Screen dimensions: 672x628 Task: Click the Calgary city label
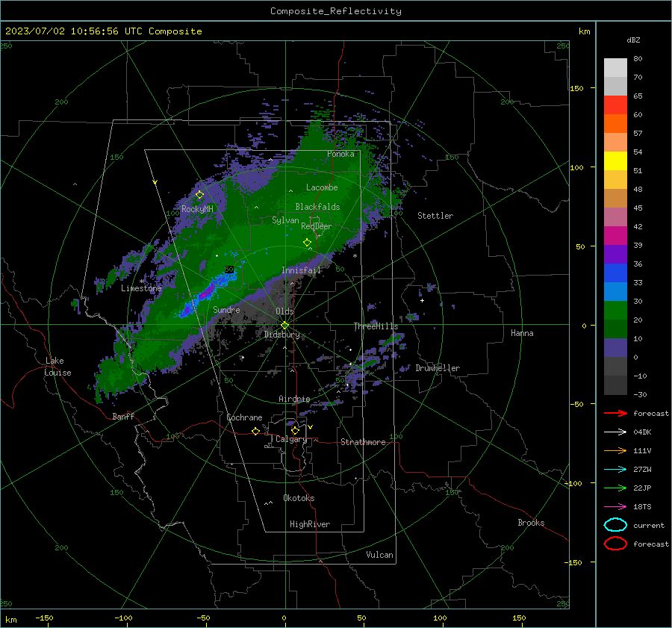pyautogui.click(x=291, y=439)
